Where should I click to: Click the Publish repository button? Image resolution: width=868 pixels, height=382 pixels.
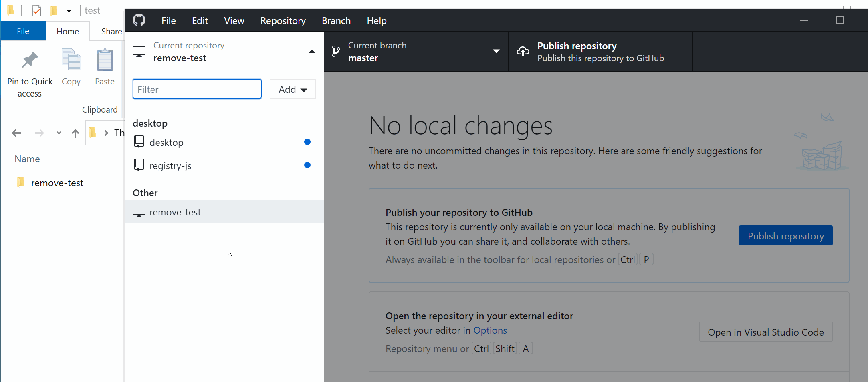785,235
